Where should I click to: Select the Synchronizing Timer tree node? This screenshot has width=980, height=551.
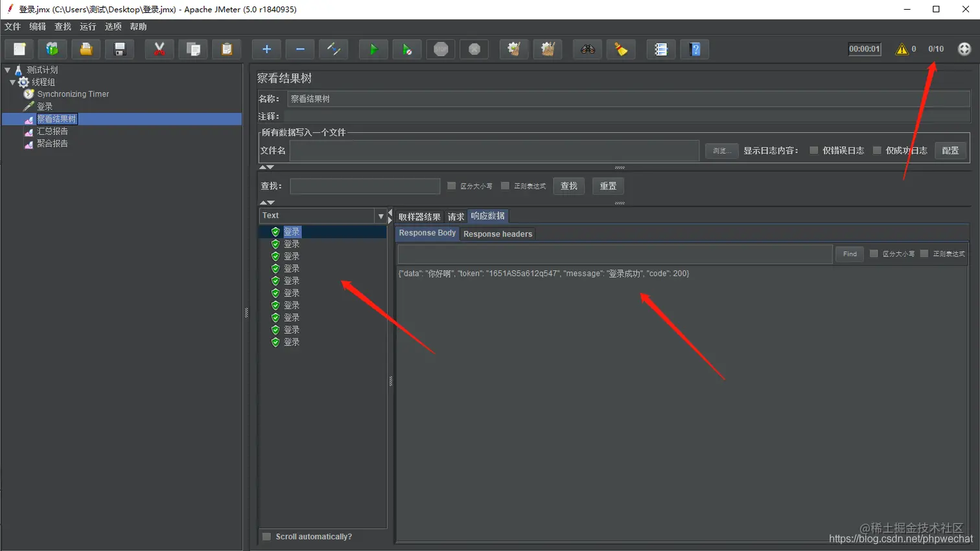(x=73, y=94)
